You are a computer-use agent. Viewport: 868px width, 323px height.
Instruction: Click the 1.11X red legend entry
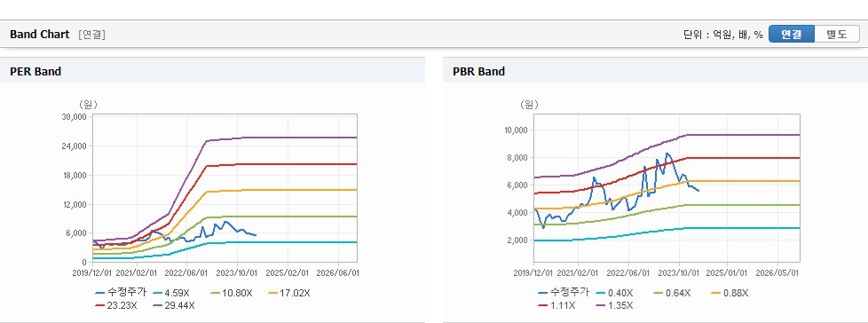(x=558, y=304)
